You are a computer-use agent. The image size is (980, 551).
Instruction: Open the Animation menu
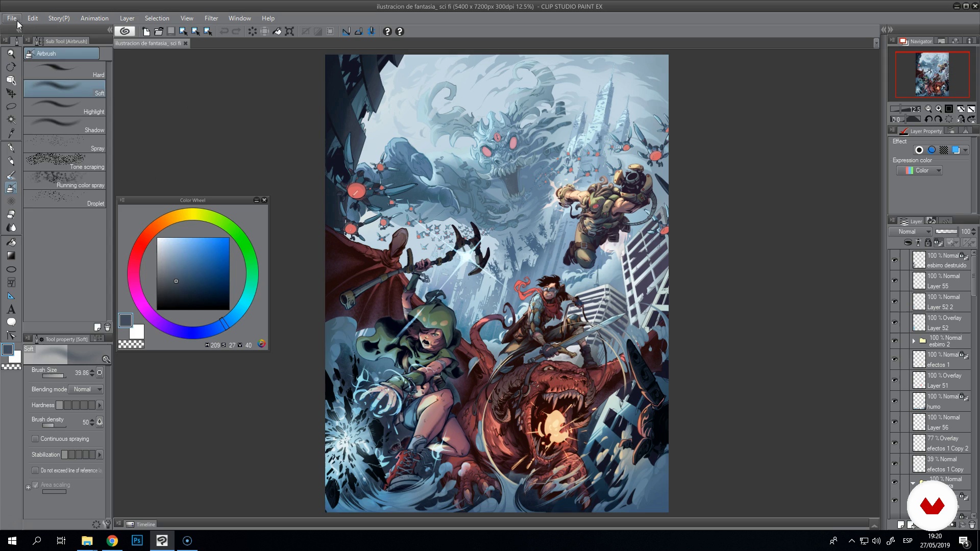[x=94, y=18]
